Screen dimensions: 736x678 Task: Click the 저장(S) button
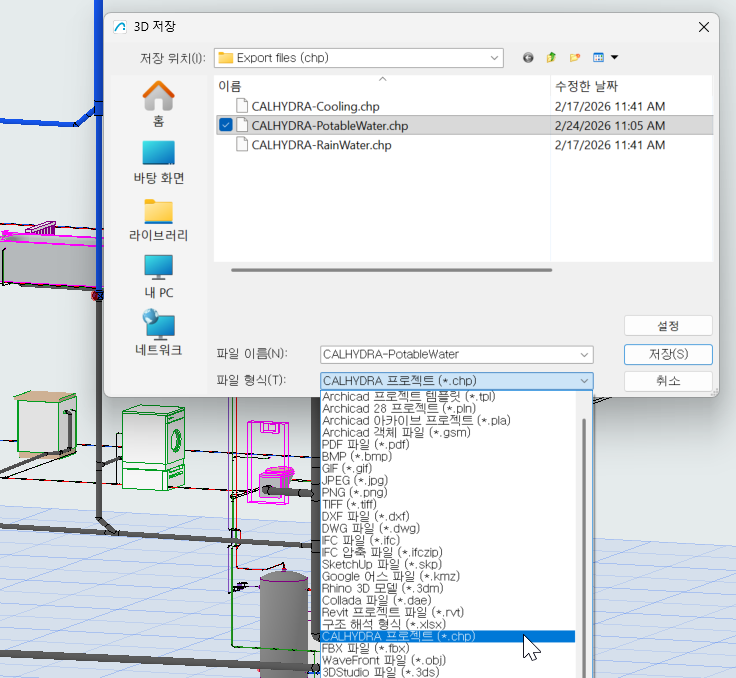point(668,354)
